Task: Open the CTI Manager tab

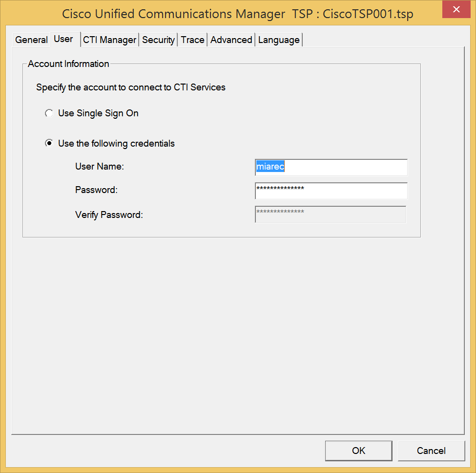Action: pos(109,40)
